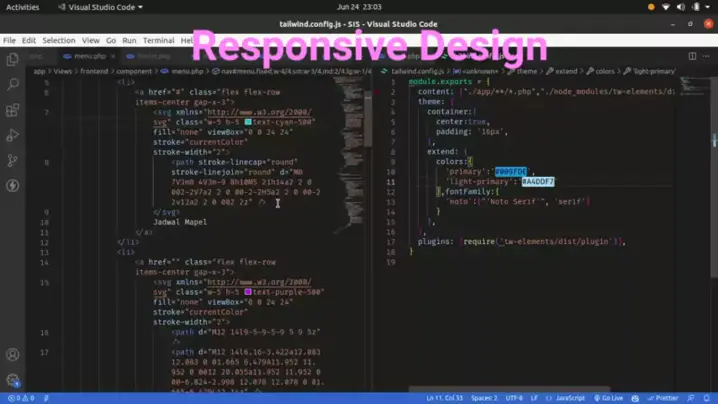This screenshot has height=404, width=718.
Task: Change indentation via Spaces: 2
Action: coord(483,398)
